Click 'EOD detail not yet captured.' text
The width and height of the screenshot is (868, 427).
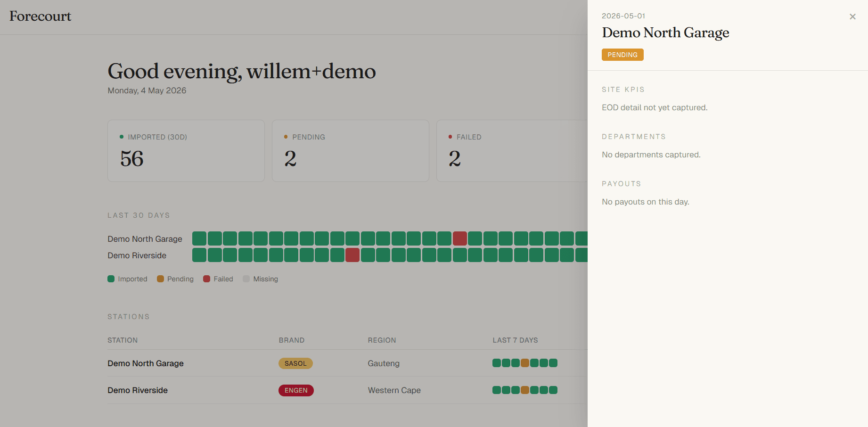pos(655,107)
